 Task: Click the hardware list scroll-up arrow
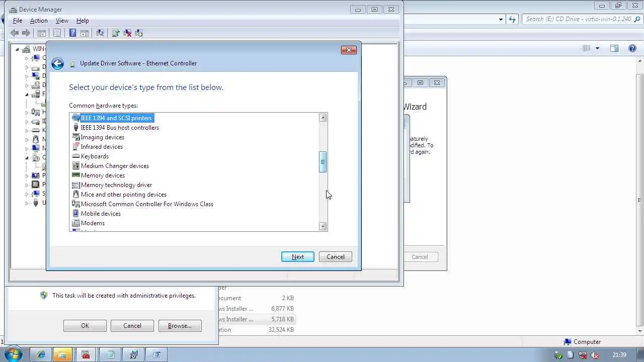click(323, 118)
